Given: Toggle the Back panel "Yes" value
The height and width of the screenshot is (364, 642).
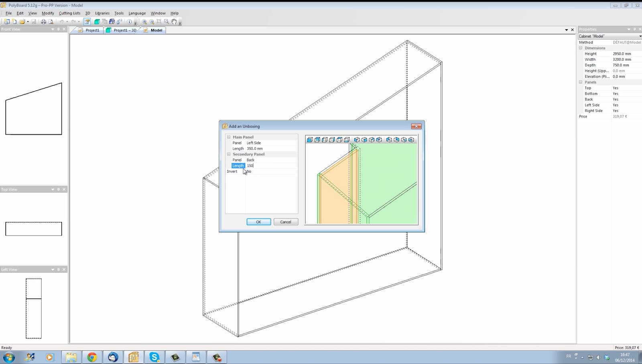Looking at the screenshot, I should 616,99.
